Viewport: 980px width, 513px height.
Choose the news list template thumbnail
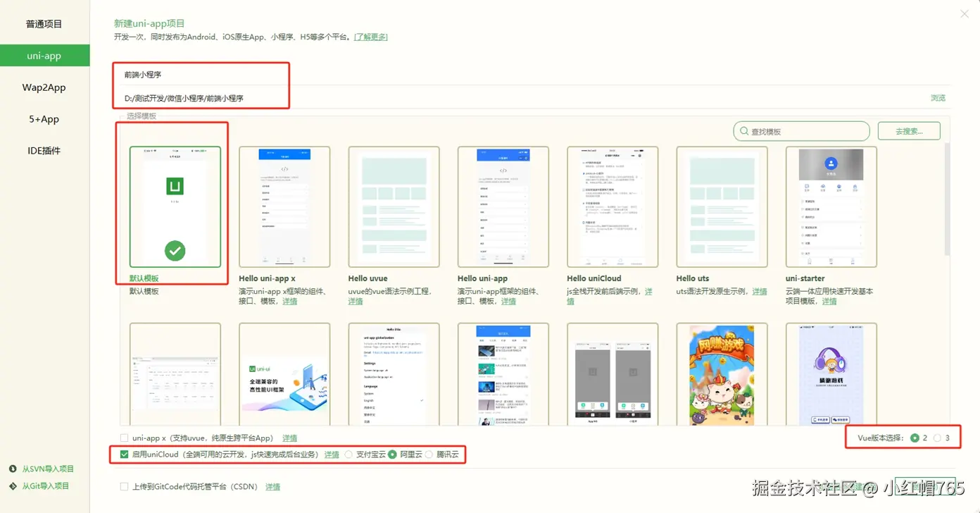coord(503,373)
